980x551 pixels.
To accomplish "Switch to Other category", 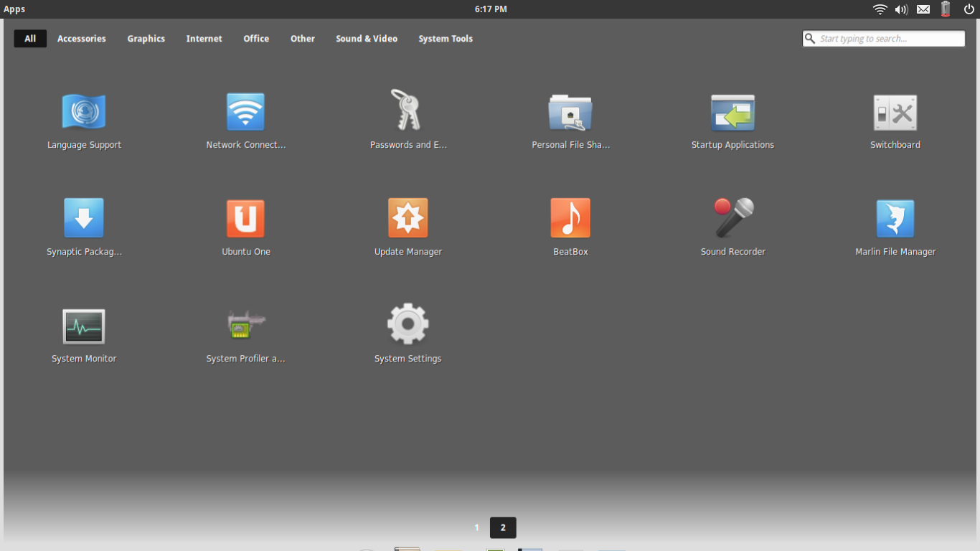I will coord(303,39).
